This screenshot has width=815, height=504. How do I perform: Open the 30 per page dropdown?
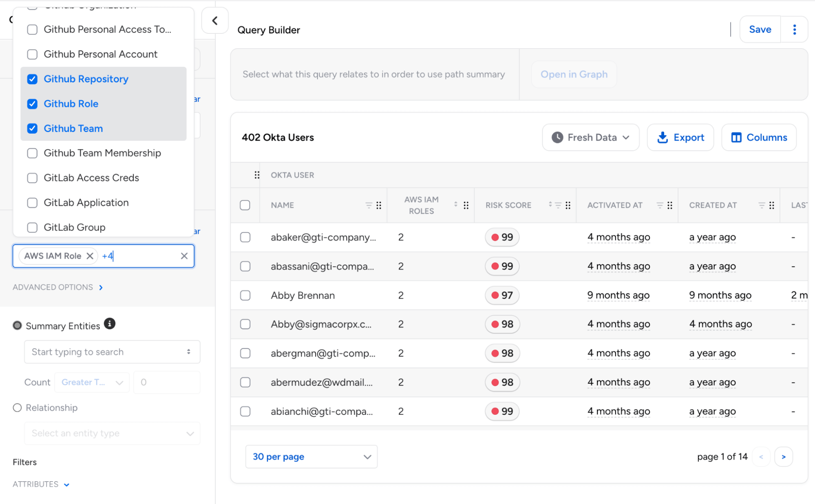(311, 457)
